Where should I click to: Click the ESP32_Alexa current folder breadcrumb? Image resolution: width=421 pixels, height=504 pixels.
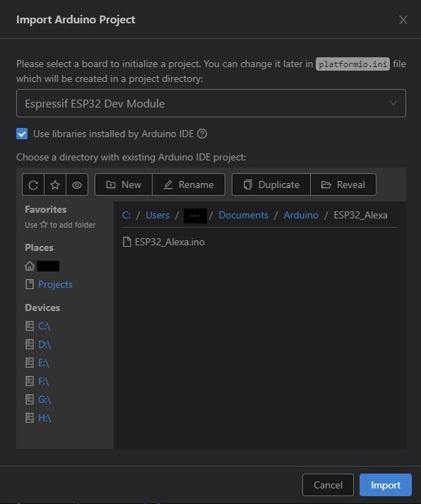[x=360, y=215]
